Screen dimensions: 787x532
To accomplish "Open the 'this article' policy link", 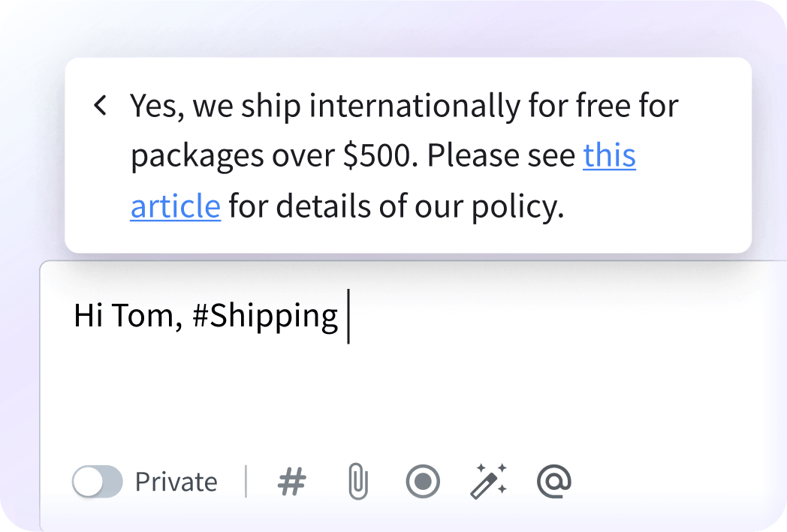I will [x=610, y=155].
